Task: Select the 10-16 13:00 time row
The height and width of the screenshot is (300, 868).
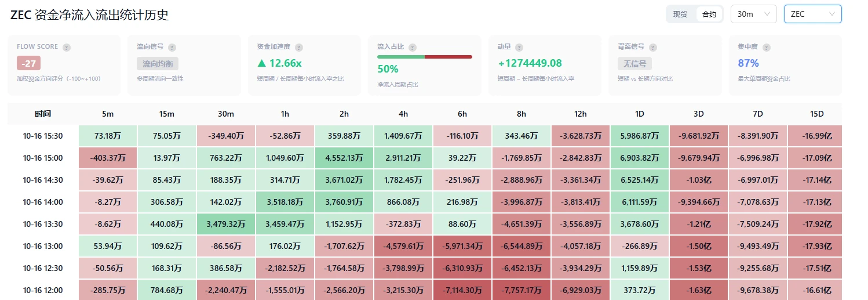Action: tap(425, 246)
